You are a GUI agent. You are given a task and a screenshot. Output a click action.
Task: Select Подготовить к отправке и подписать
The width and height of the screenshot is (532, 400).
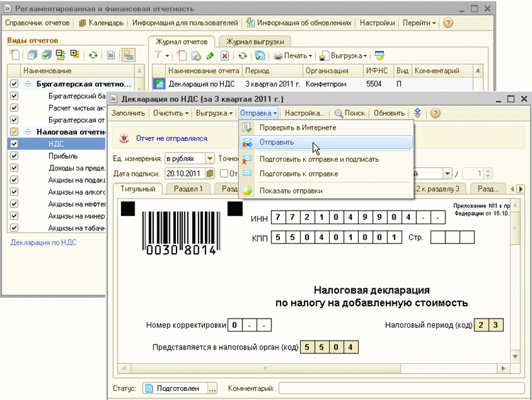pos(326,159)
